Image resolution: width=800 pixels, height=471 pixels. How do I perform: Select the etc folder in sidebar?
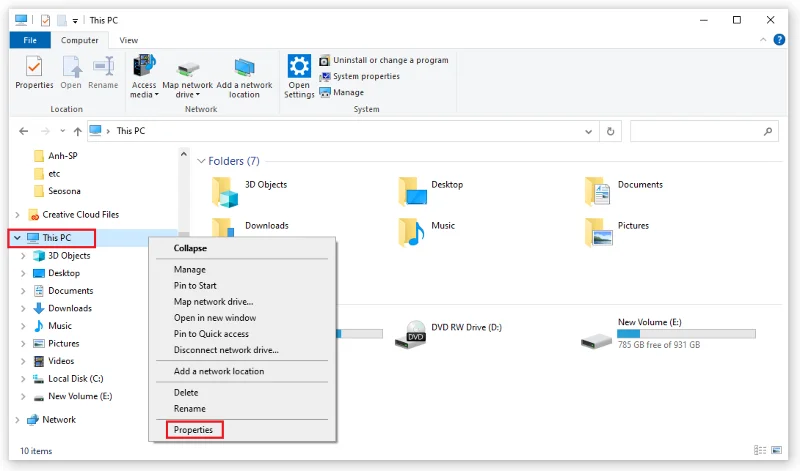tap(47, 173)
